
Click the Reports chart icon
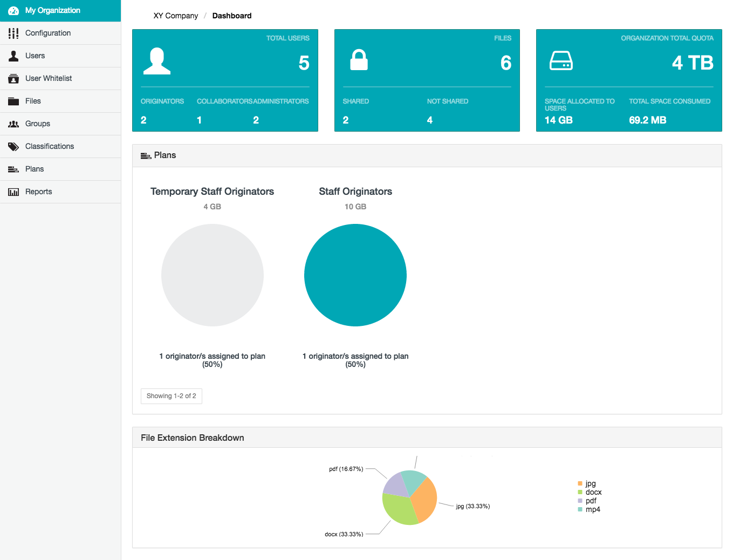pos(13,192)
